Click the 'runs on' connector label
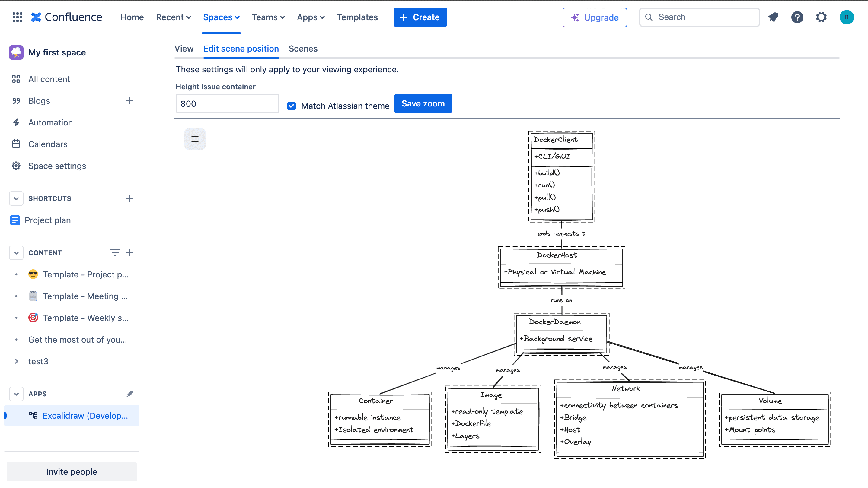 tap(561, 300)
